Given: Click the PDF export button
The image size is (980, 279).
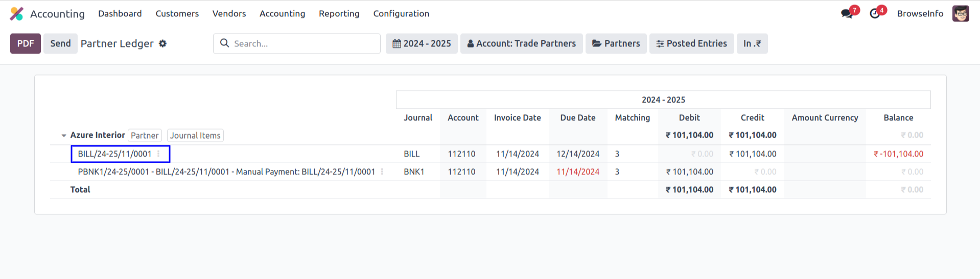Looking at the screenshot, I should click(26, 44).
